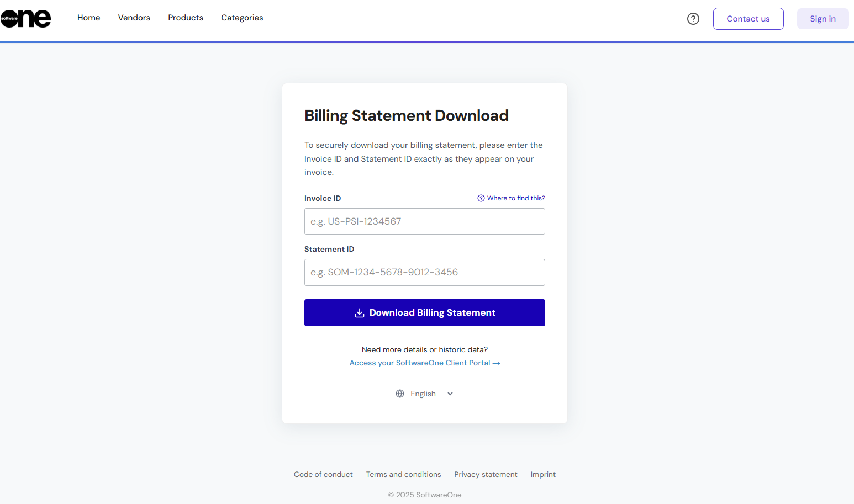Follow the SoftwareOne Client Portal link
The width and height of the screenshot is (854, 504).
point(424,363)
